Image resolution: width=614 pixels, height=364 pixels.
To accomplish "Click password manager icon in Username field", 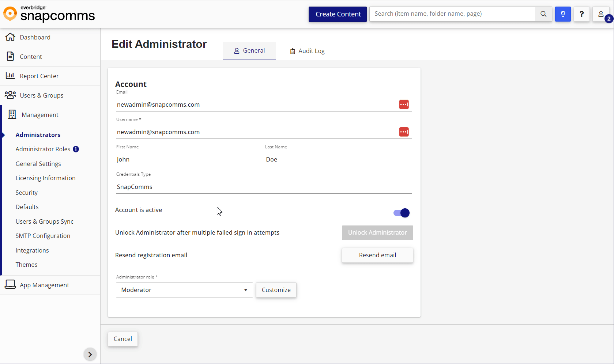I will pyautogui.click(x=404, y=132).
